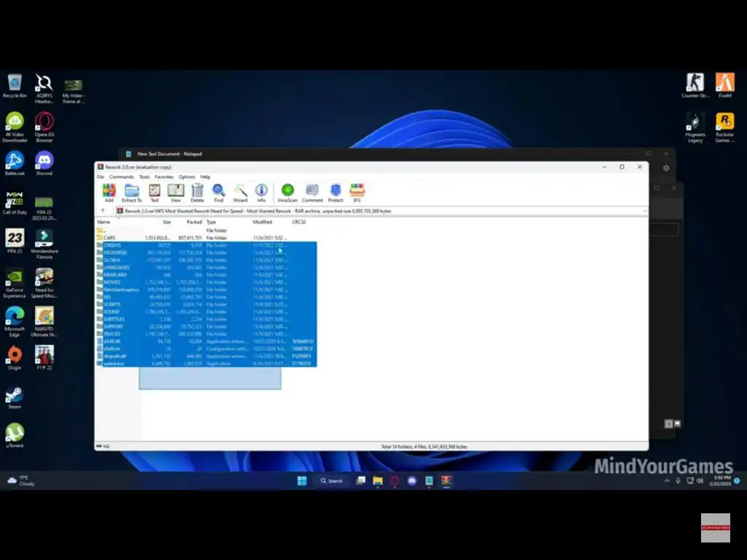This screenshot has width=747, height=560.
Task: Select the GLOBAL folder row
Action: (x=206, y=260)
